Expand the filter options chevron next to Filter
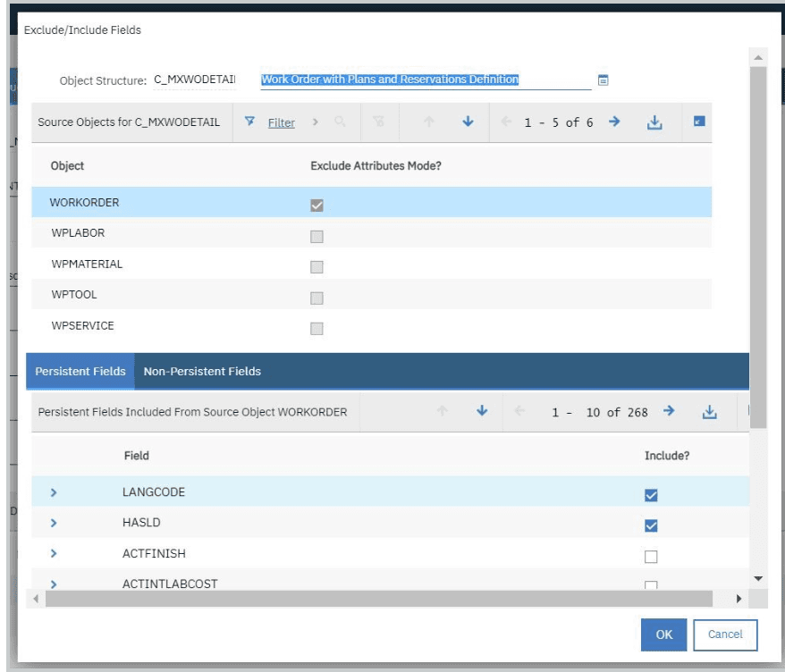785x672 pixels. click(315, 122)
